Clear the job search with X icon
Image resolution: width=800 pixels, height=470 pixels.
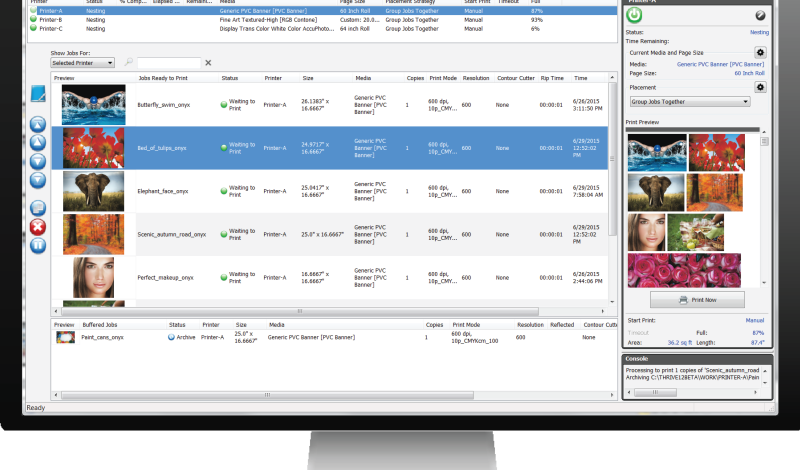pyautogui.click(x=208, y=63)
